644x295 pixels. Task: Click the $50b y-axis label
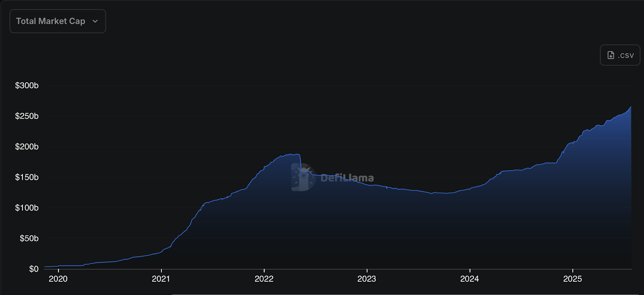(29, 239)
